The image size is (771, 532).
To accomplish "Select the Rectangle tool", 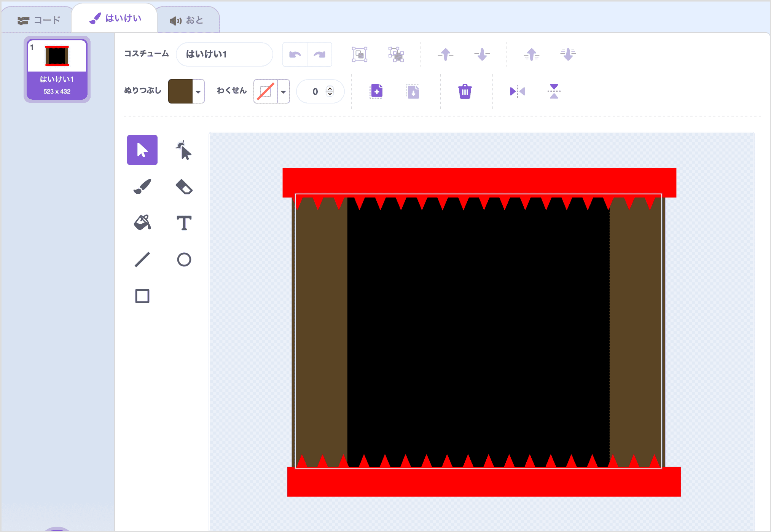I will click(x=142, y=296).
